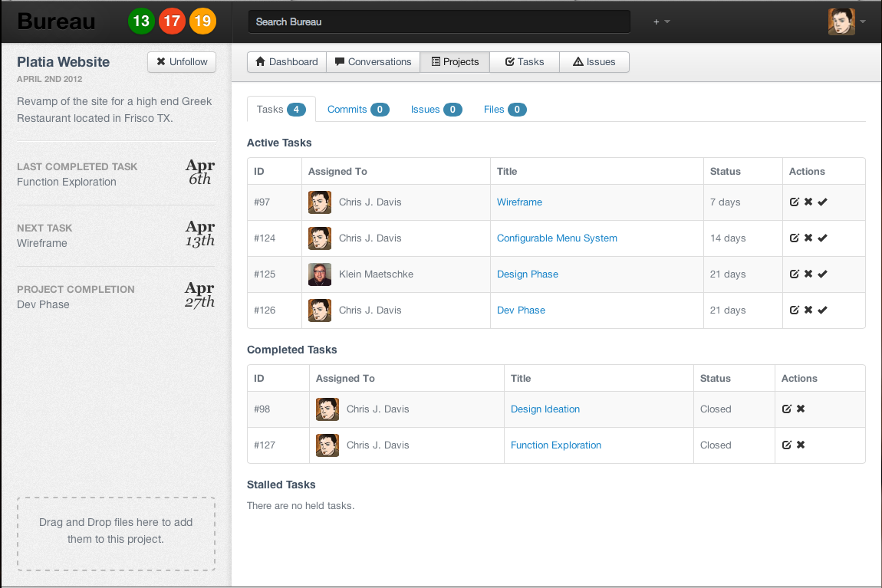Open the plus add-new dropdown
Image resolution: width=882 pixels, height=588 pixels.
pos(661,22)
